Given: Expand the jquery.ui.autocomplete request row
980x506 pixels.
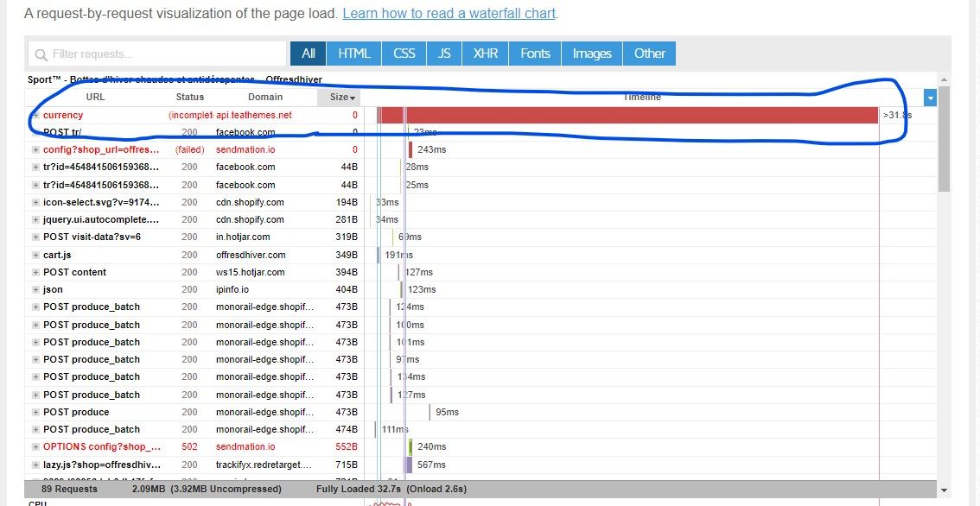Looking at the screenshot, I should [x=35, y=220].
